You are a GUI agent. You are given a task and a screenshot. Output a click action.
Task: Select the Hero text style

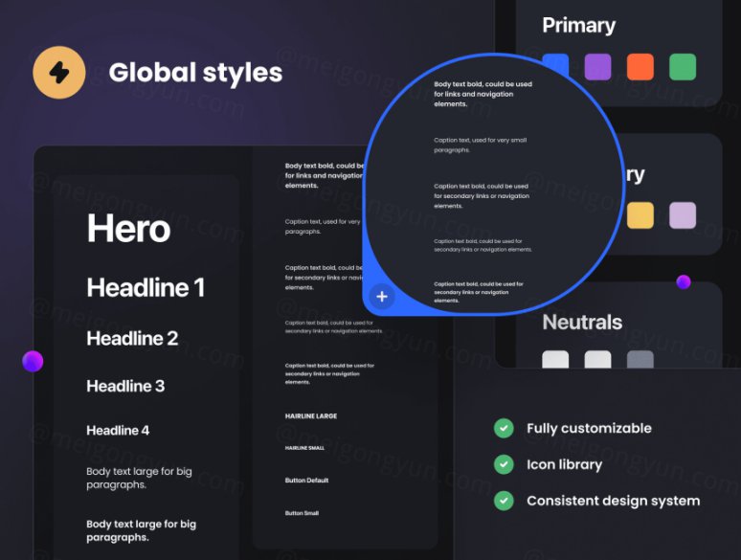128,230
